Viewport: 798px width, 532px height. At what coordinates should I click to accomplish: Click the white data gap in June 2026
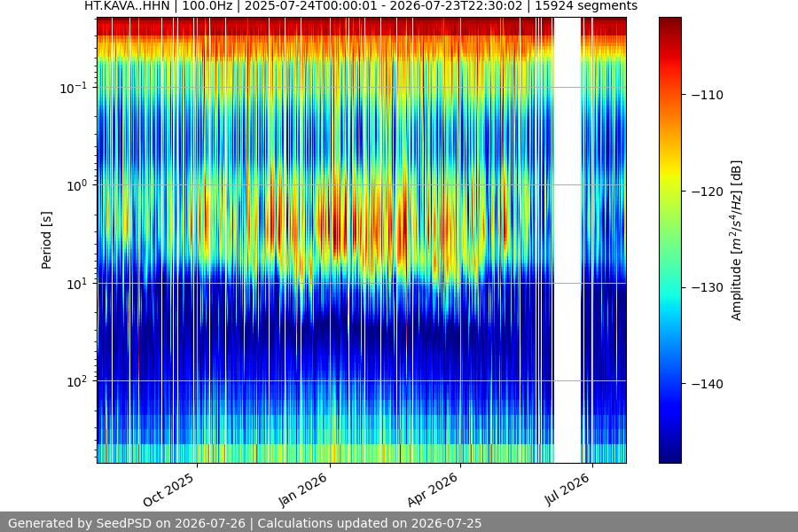click(567, 240)
